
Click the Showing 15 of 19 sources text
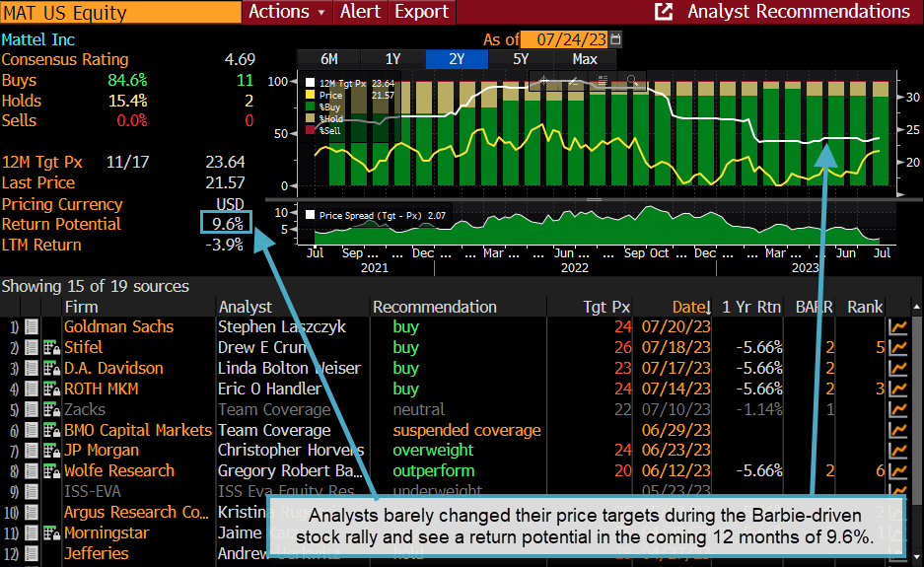[95, 286]
